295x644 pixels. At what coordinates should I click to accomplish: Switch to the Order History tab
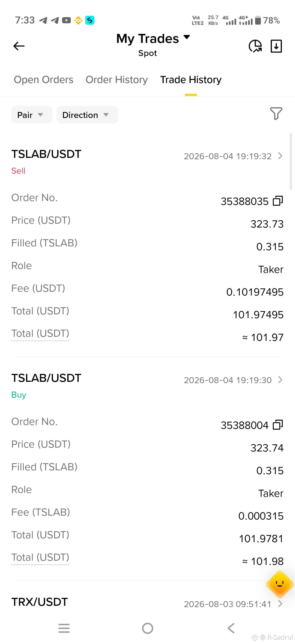(x=117, y=80)
